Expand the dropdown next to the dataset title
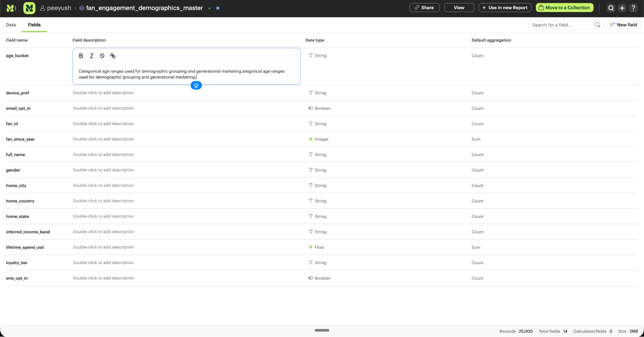644x337 pixels. pyautogui.click(x=209, y=8)
